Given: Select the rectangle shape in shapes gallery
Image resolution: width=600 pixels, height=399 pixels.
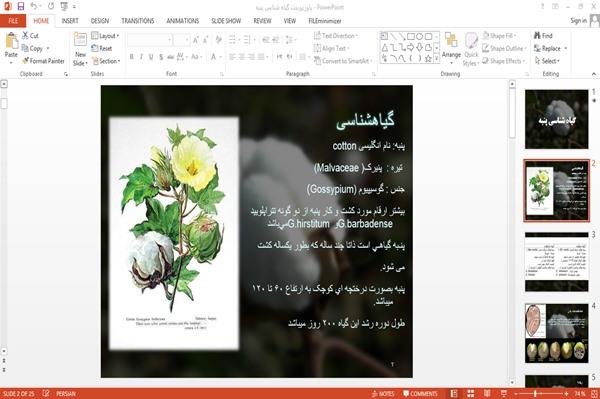Looking at the screenshot, I should click(411, 37).
